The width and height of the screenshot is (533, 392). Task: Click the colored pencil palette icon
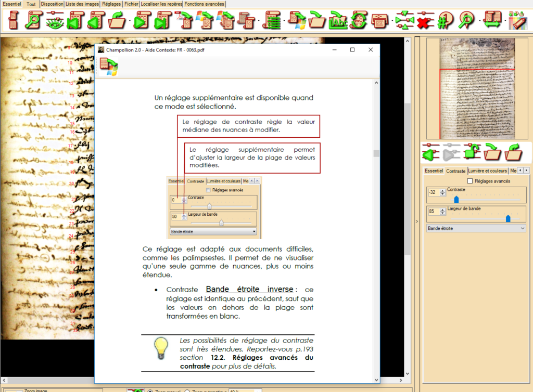[518, 20]
